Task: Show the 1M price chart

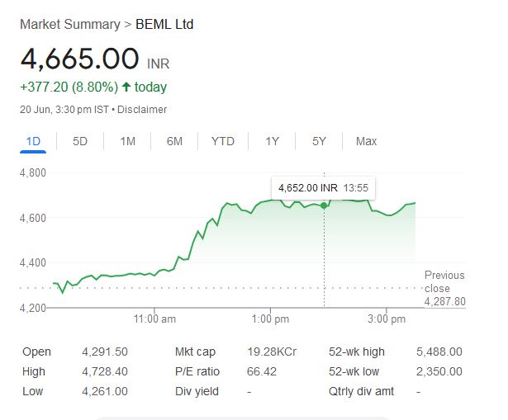Action: (x=127, y=141)
